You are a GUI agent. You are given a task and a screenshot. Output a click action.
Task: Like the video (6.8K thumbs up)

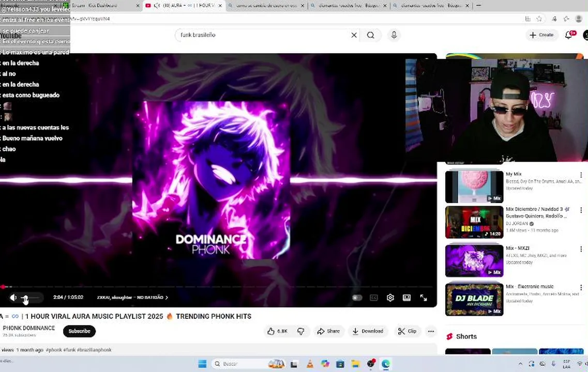coord(278,331)
